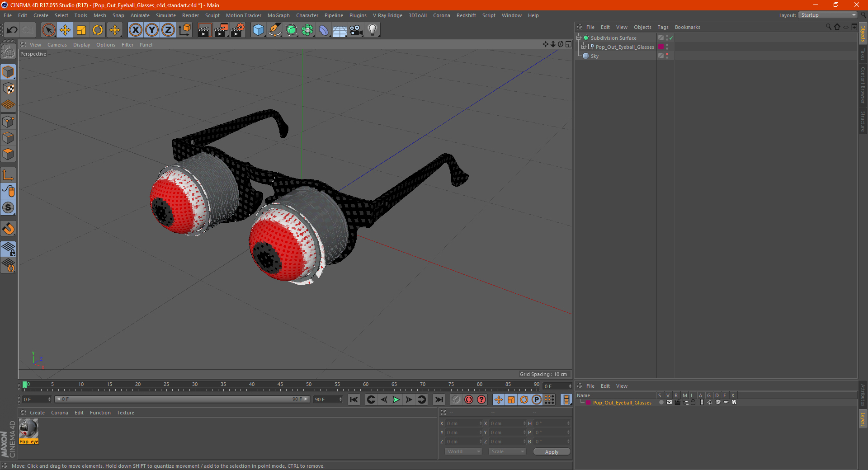Activate the Move tool in toolbar
Viewport: 868px width, 470px height.
65,30
